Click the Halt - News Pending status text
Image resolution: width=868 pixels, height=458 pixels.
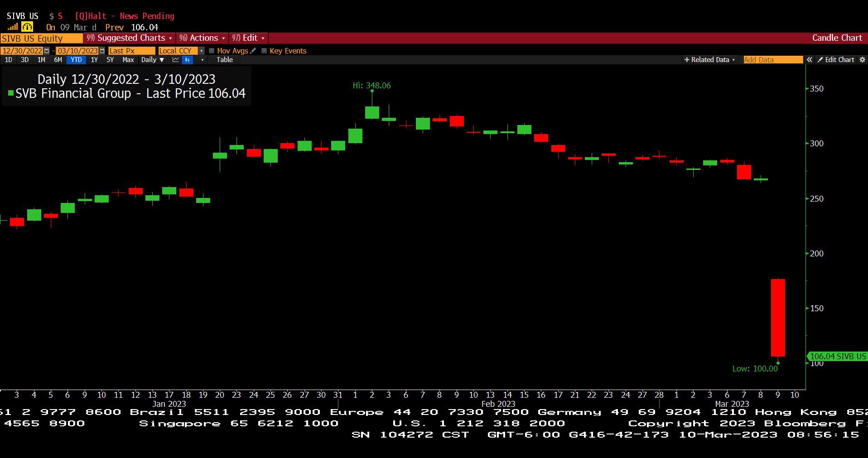click(x=125, y=16)
